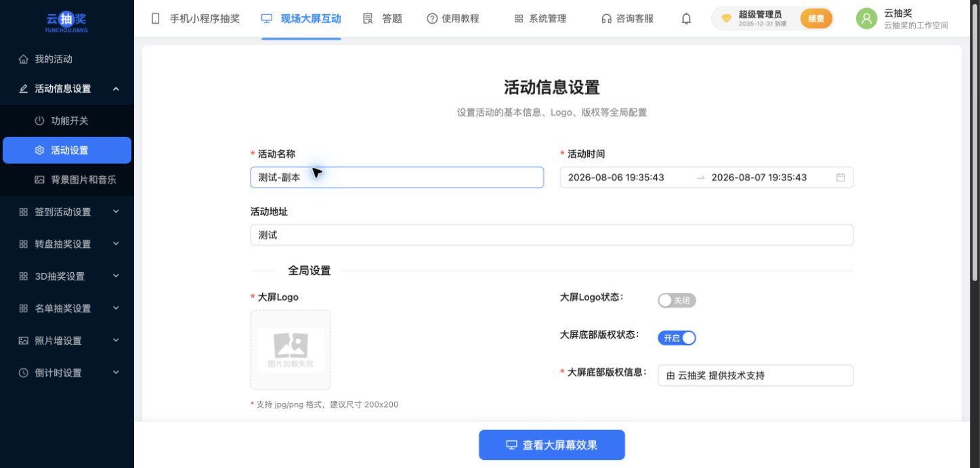
Task: Click the pencil icon beside 活动信息设置
Action: coord(24,89)
